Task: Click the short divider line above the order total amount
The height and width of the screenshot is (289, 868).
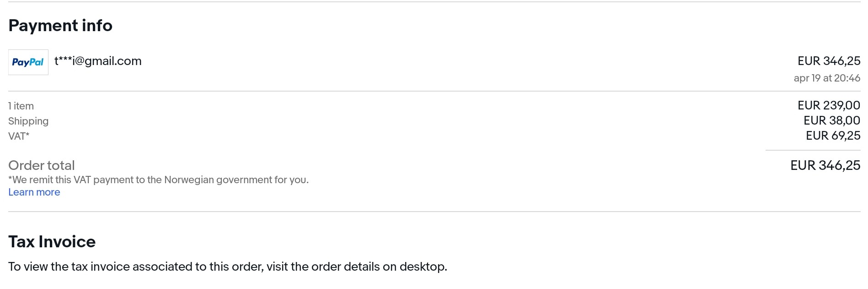Action: [x=813, y=150]
